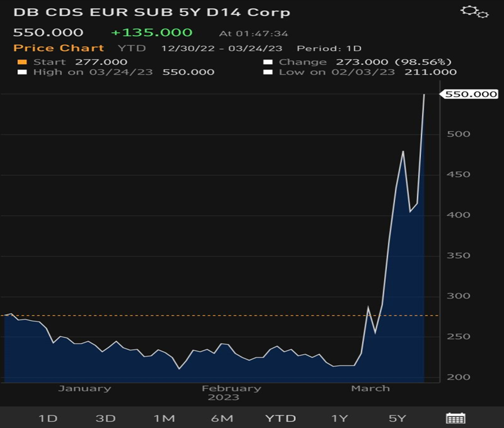This screenshot has width=504, height=428.
Task: Click the 500 y-axis label
Action: tap(458, 134)
